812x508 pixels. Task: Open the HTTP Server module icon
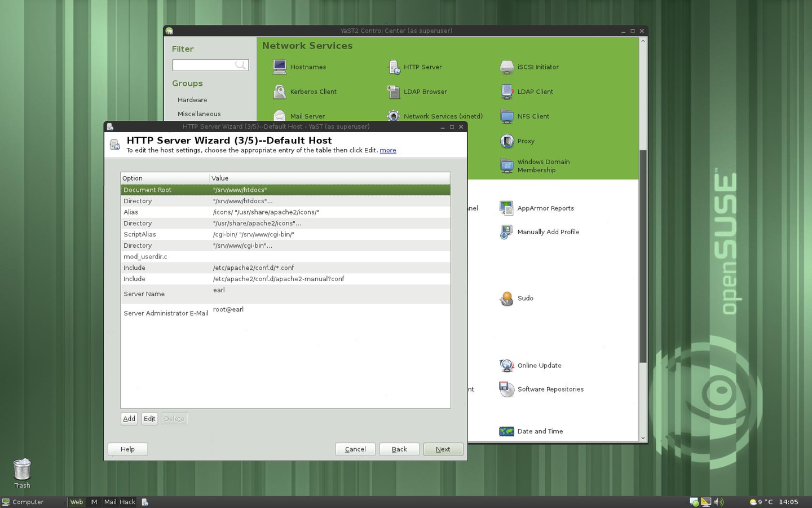tap(394, 67)
